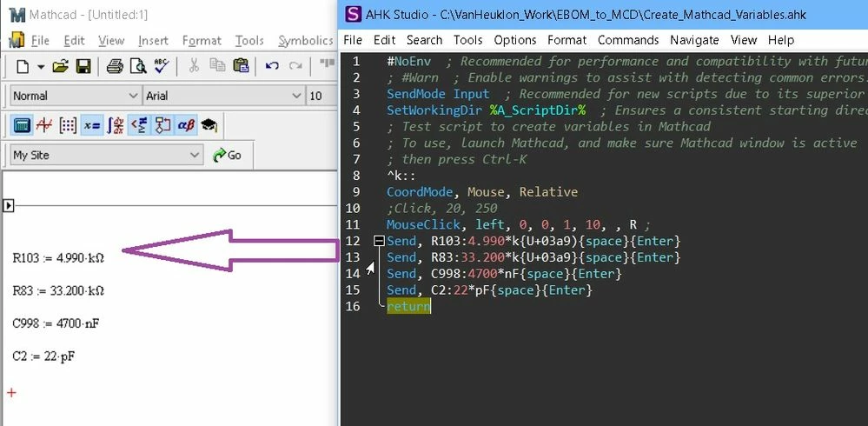Click the R103 := 4.990·kΩ equation
The height and width of the screenshot is (426, 868).
[x=58, y=258]
